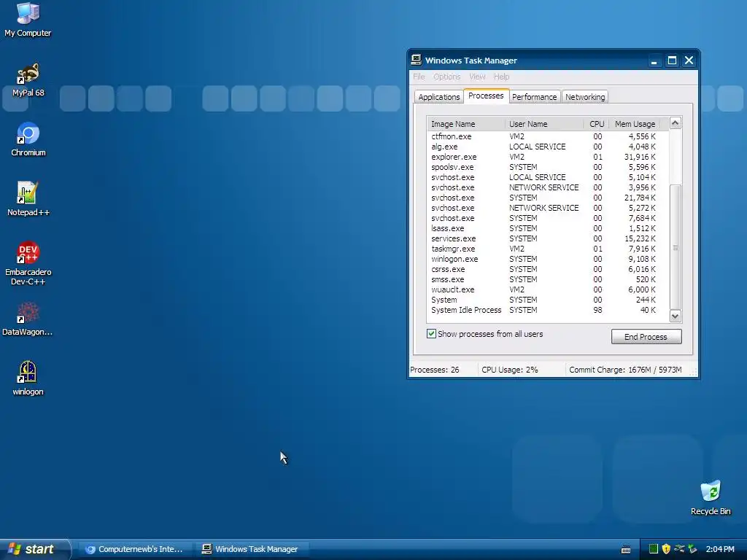
Task: Sort processes by Image Name column
Action: [x=466, y=124]
